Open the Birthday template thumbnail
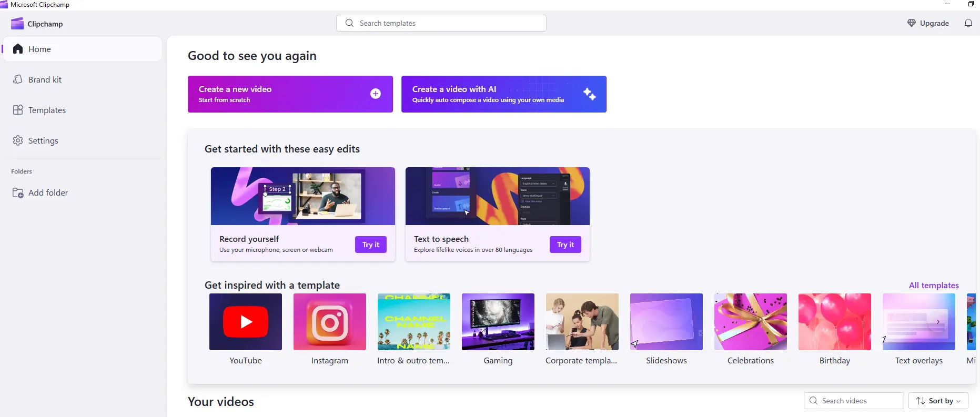 [835, 322]
